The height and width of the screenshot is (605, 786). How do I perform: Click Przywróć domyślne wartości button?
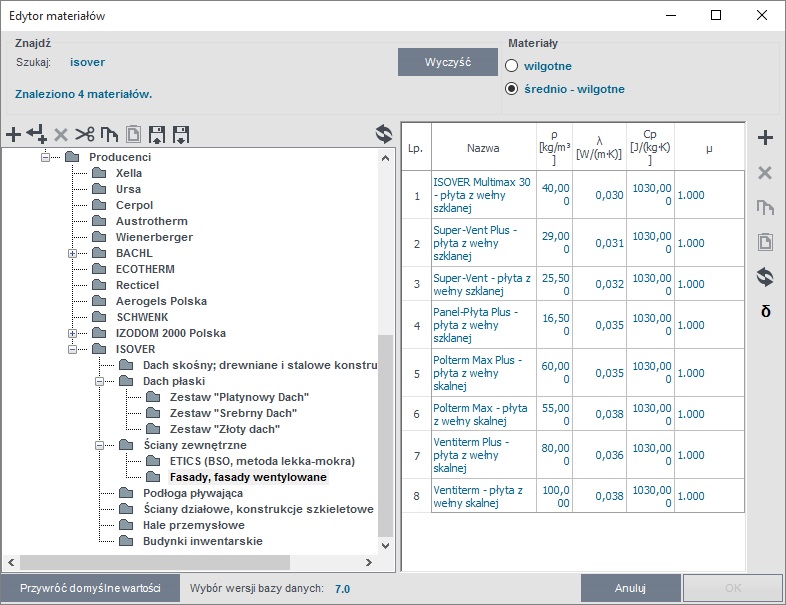[90, 588]
